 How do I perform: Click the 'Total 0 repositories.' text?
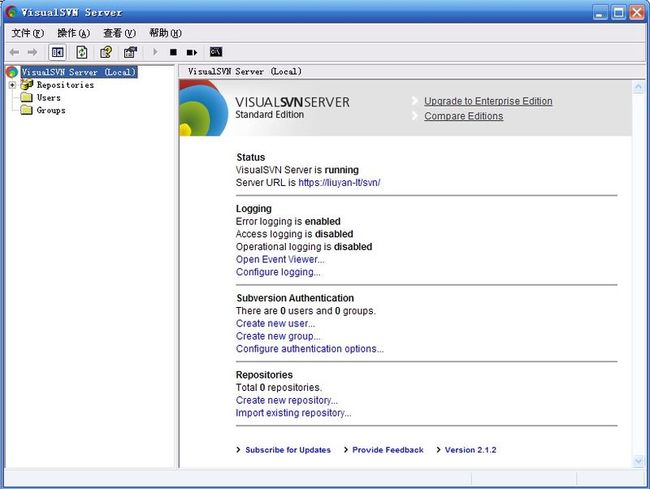tap(279, 387)
